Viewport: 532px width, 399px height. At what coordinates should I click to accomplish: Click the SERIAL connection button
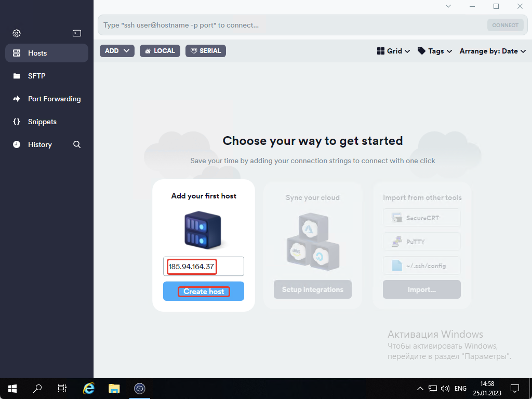tap(206, 51)
